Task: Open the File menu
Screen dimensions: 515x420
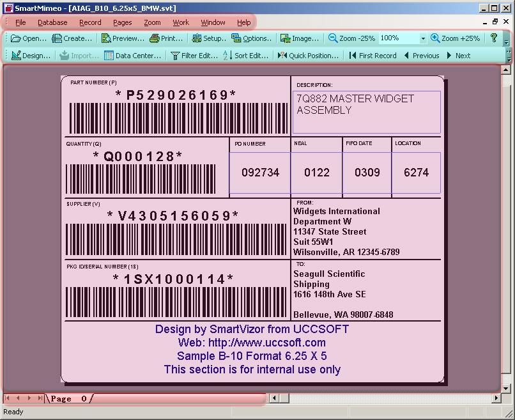Action: point(20,22)
